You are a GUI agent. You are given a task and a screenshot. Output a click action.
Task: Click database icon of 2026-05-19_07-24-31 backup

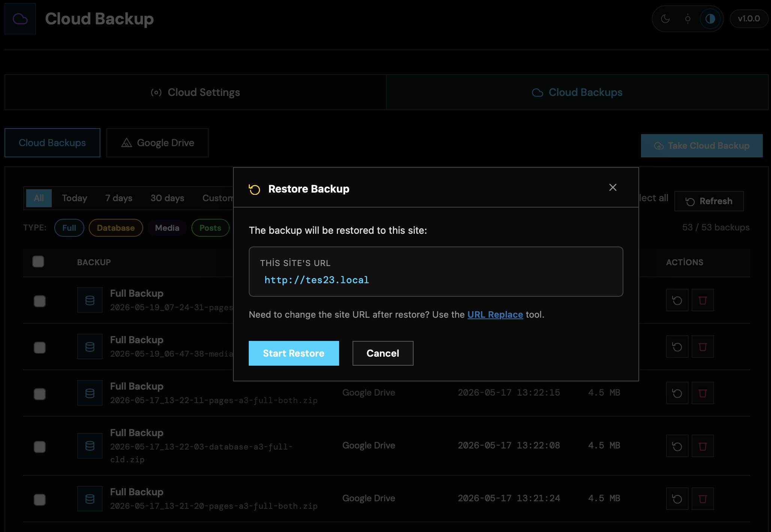90,300
